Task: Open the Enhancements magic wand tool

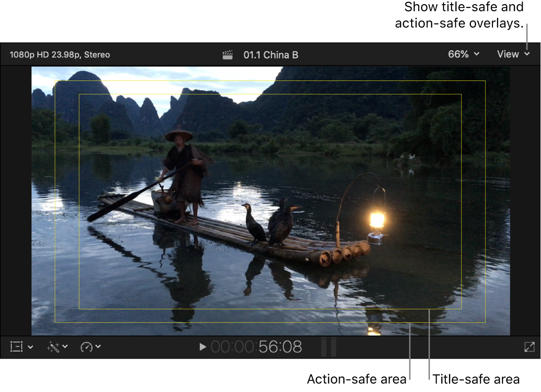Action: [x=52, y=347]
